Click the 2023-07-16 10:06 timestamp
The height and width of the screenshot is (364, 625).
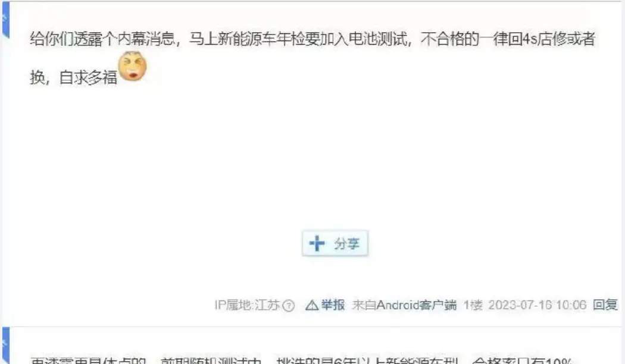tap(537, 305)
